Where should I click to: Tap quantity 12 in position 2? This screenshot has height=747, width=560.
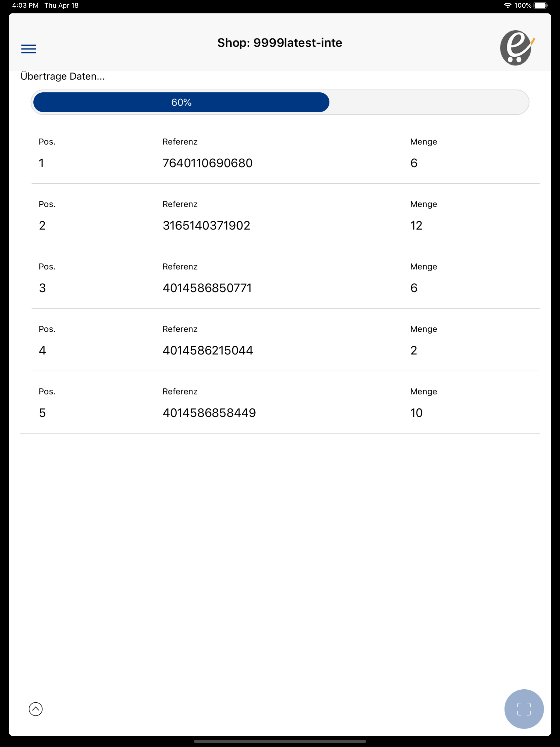pos(416,226)
